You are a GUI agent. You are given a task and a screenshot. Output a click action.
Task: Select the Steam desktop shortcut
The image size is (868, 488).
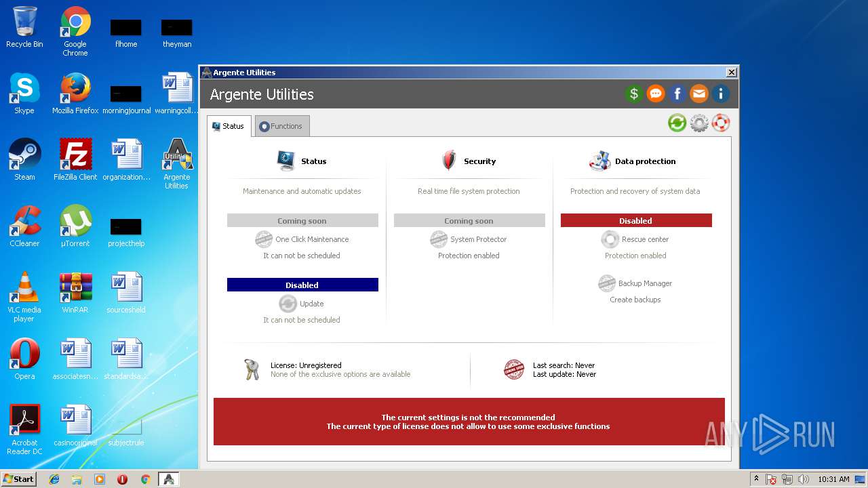24,160
